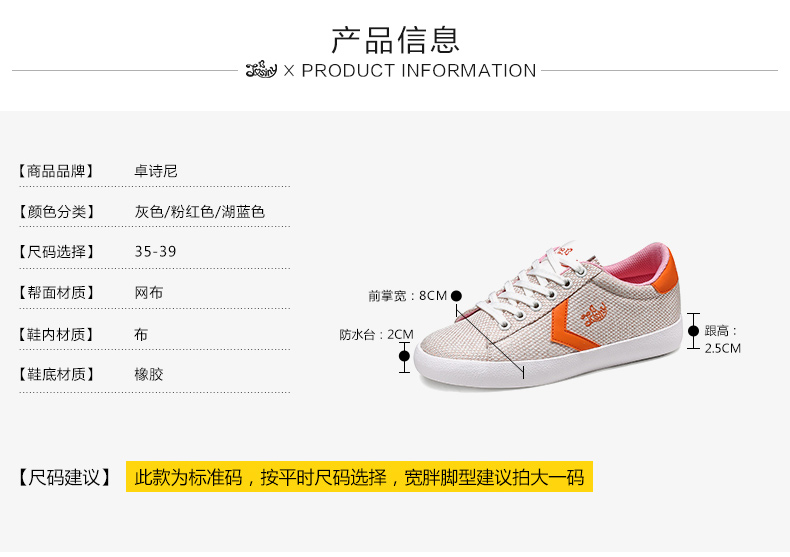The width and height of the screenshot is (790, 557).
Task: Click the yellow highlighted size advice banner
Action: click(x=359, y=476)
